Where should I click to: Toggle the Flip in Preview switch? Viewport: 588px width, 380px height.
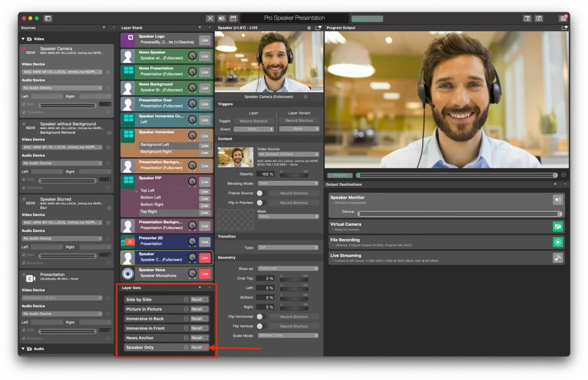[262, 203]
